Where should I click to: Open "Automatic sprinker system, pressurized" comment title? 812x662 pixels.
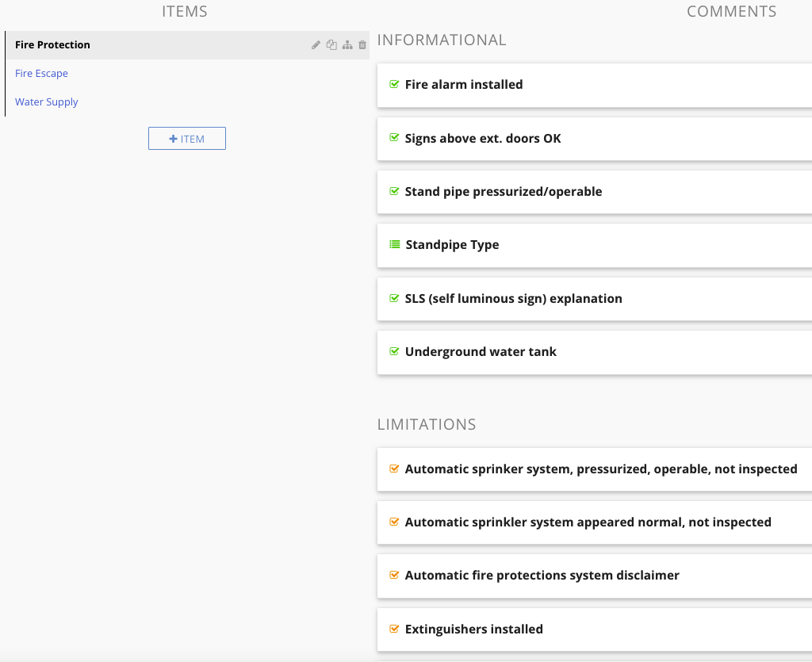[601, 469]
